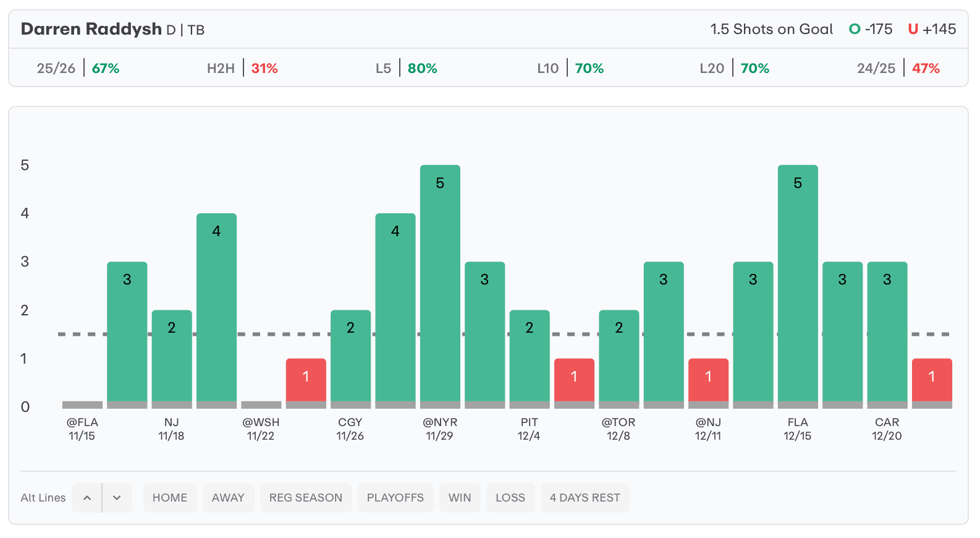
Task: Enable the PLAYOFFS filter
Action: [x=395, y=498]
